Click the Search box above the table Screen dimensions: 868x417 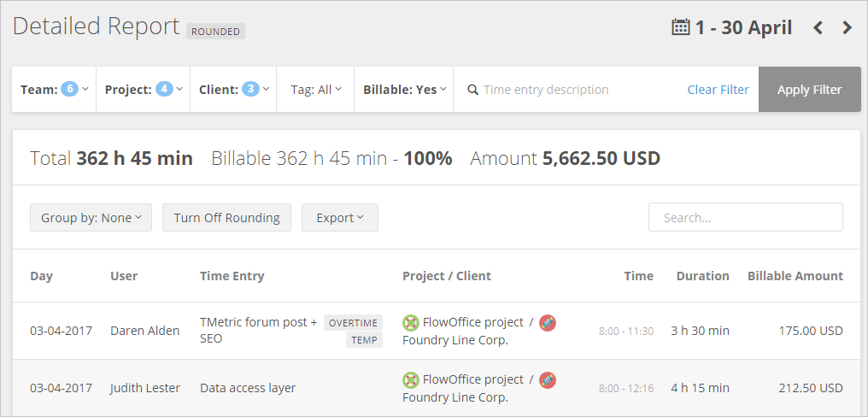[x=745, y=218]
